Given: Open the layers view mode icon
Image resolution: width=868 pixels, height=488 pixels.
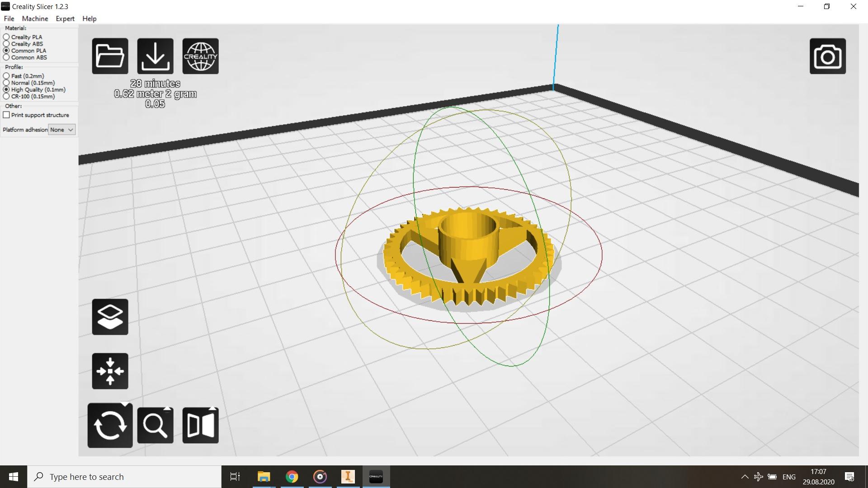Looking at the screenshot, I should point(110,317).
